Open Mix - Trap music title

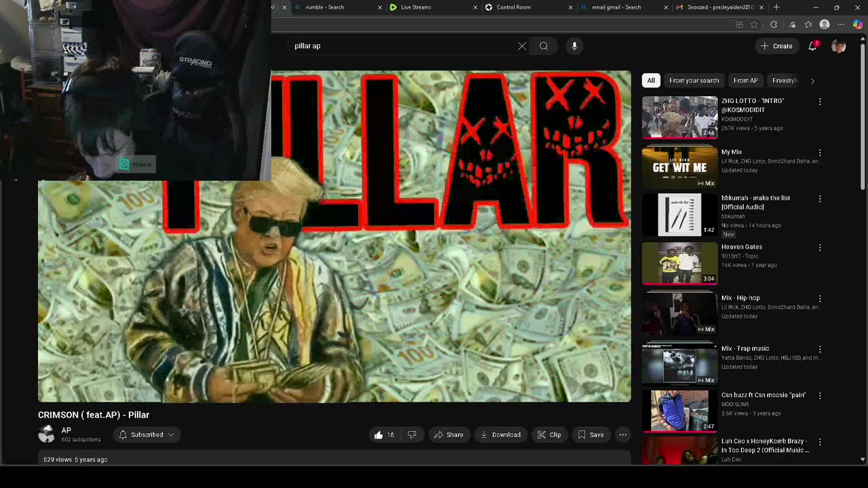click(745, 348)
